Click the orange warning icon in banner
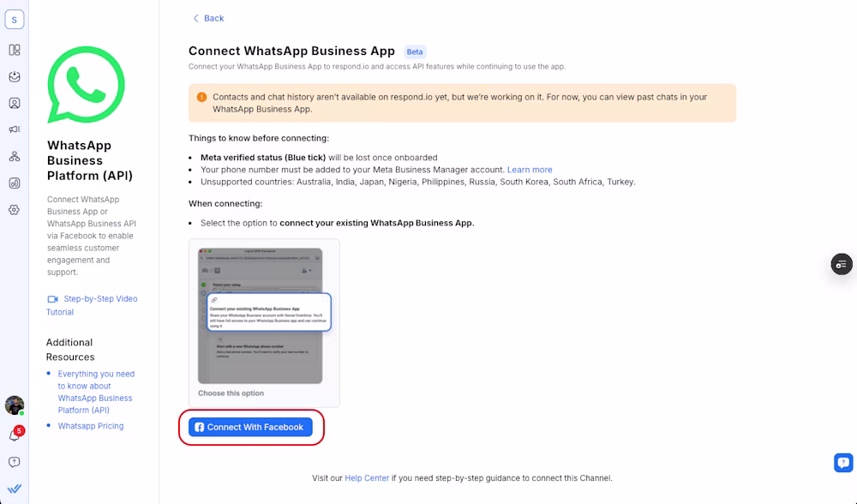Screen dimensions: 857x504 [x=201, y=98]
